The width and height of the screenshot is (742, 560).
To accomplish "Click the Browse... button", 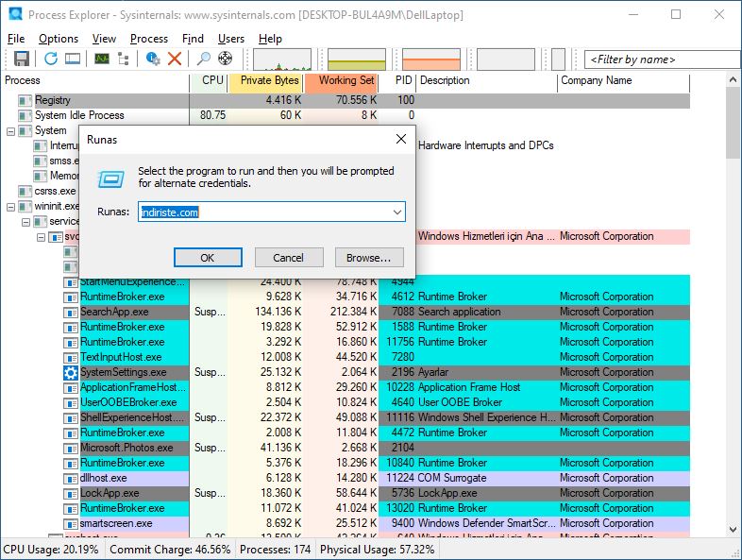I will [369, 258].
